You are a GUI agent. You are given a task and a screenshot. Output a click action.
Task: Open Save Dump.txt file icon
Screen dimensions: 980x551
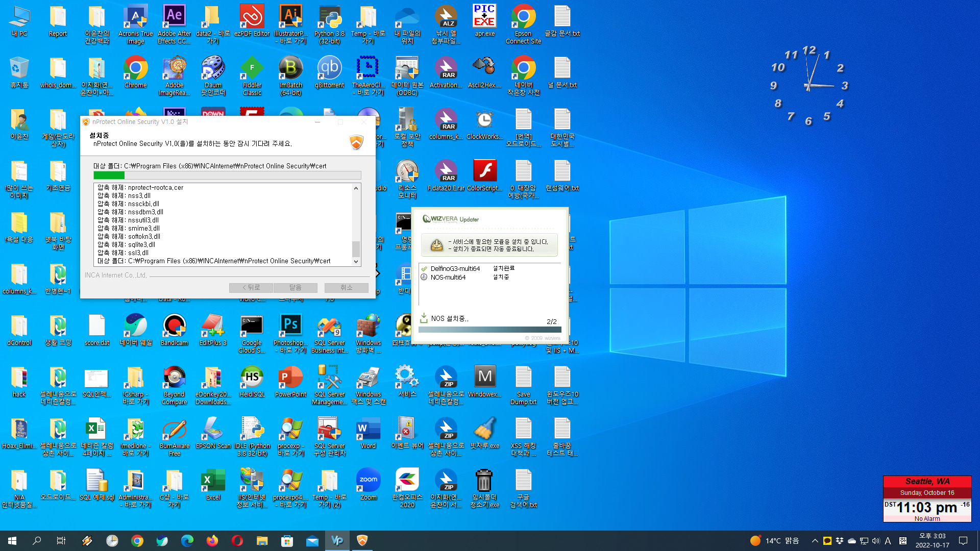pyautogui.click(x=523, y=385)
